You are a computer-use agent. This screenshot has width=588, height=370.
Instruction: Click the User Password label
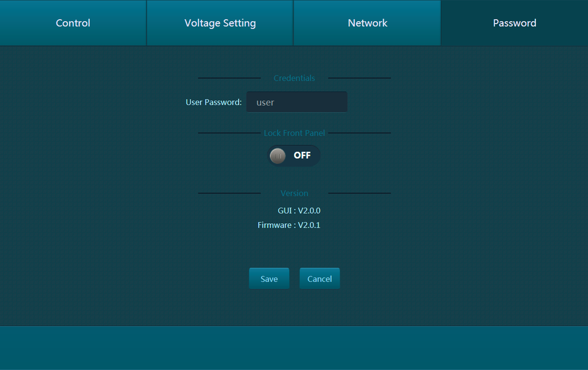pos(213,103)
